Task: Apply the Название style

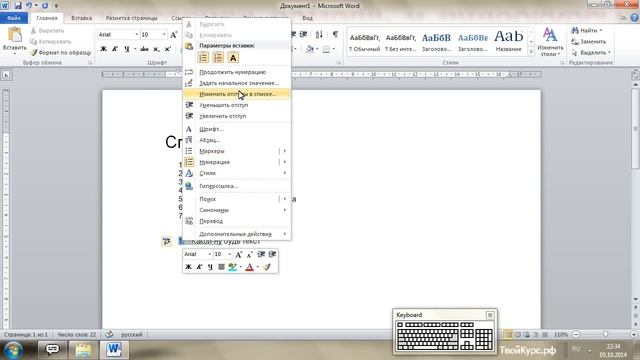Action: click(508, 42)
